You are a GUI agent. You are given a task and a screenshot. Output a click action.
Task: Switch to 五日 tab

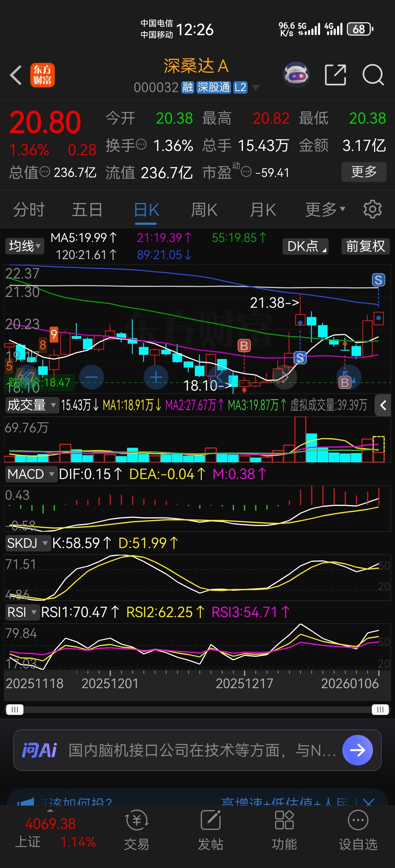pos(87,209)
